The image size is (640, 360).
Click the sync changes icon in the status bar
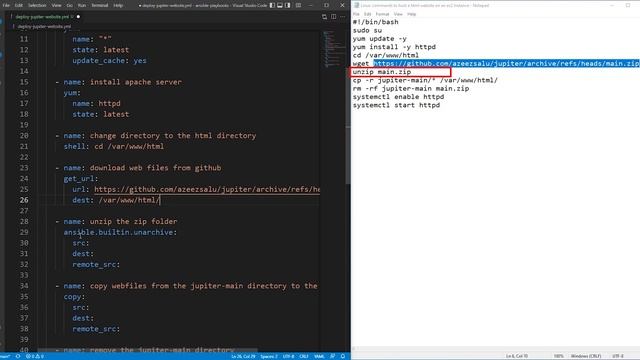click(x=18, y=356)
